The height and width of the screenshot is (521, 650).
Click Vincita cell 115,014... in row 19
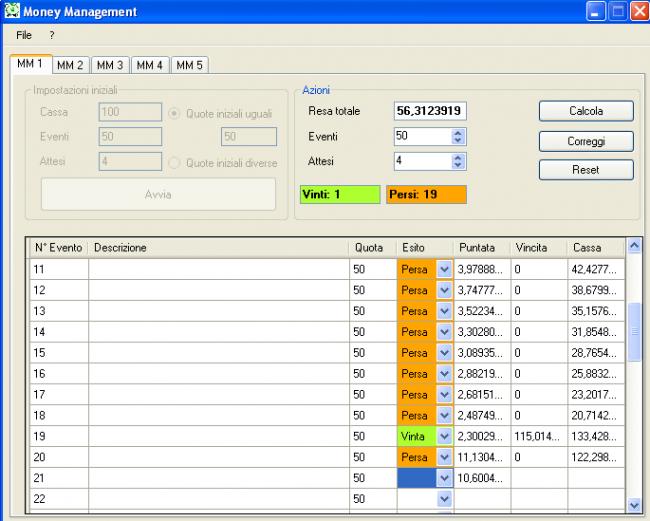click(539, 436)
